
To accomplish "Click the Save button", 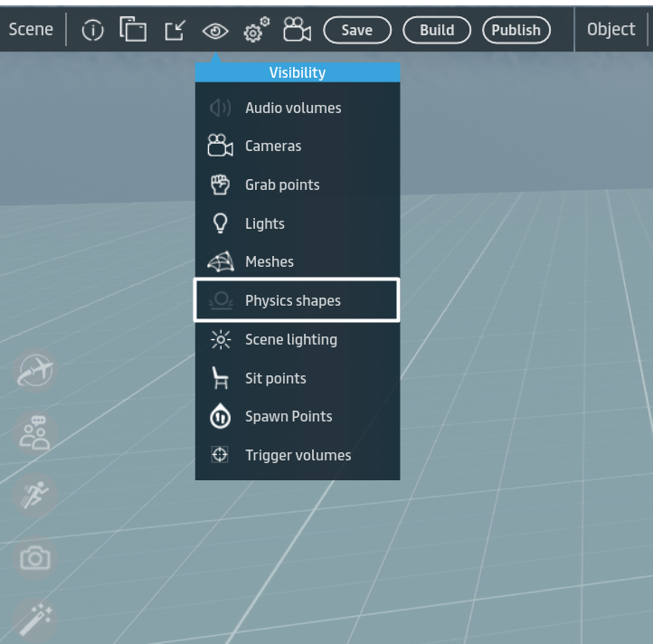I will (356, 30).
